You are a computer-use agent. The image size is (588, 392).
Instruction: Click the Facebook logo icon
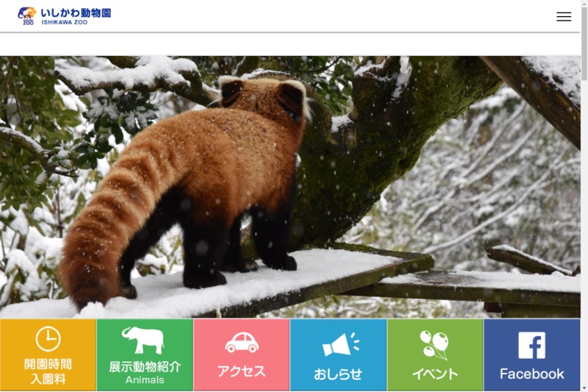point(531,345)
